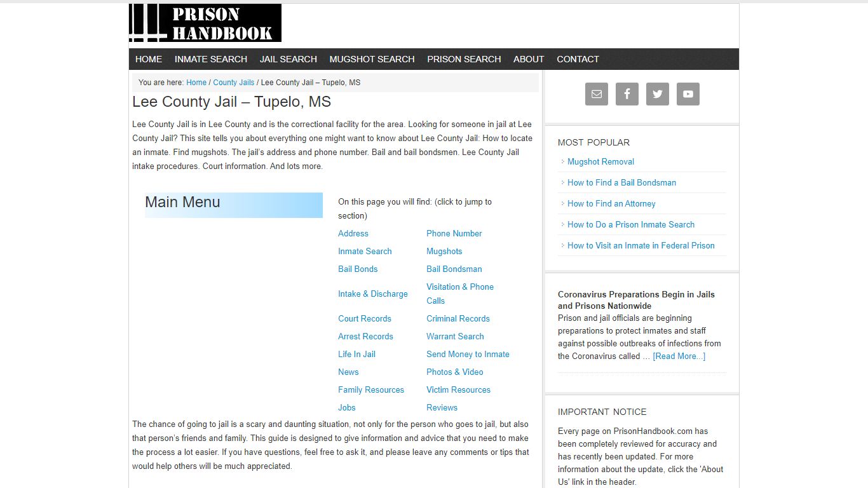Click the Main Menu heading banner
This screenshot has height=488, width=868.
(234, 205)
